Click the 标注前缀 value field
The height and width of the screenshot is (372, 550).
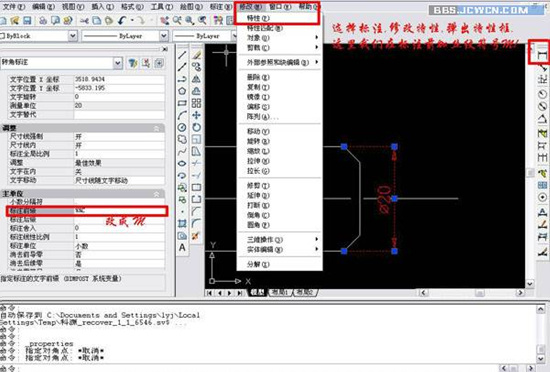pos(119,211)
